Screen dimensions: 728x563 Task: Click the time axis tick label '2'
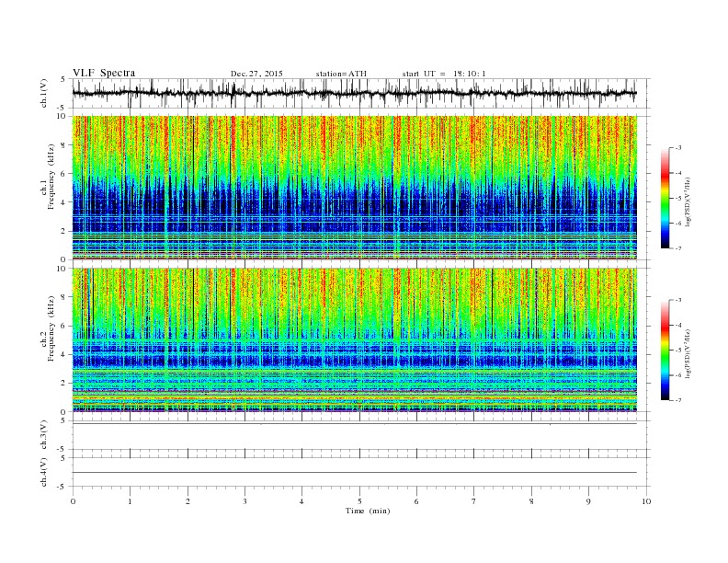(x=188, y=501)
